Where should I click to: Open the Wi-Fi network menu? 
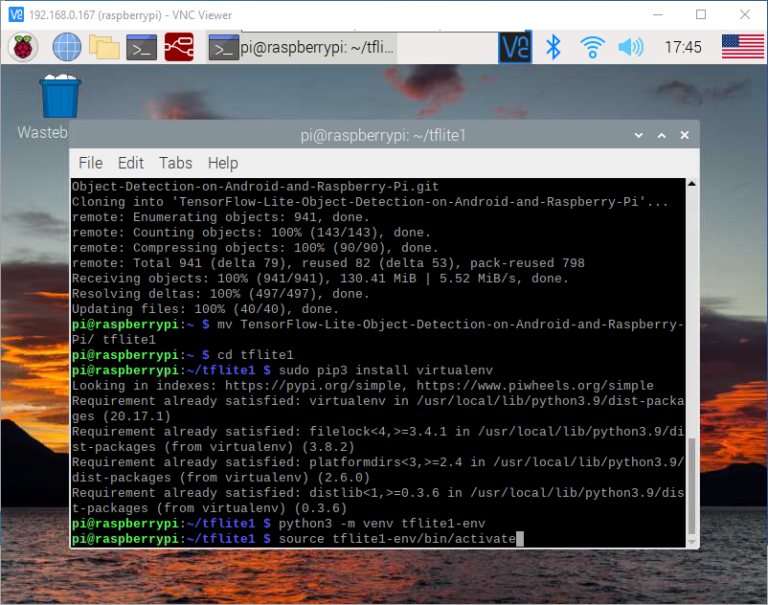click(592, 47)
